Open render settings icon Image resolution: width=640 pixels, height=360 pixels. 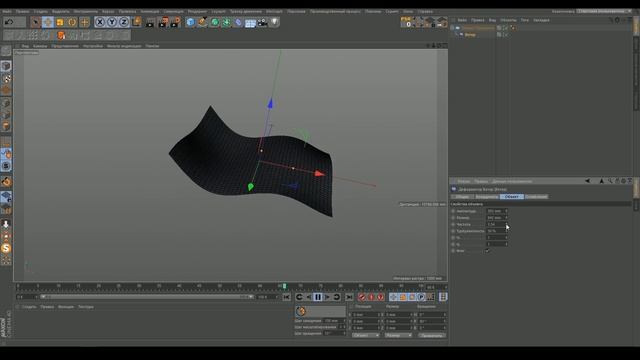175,22
